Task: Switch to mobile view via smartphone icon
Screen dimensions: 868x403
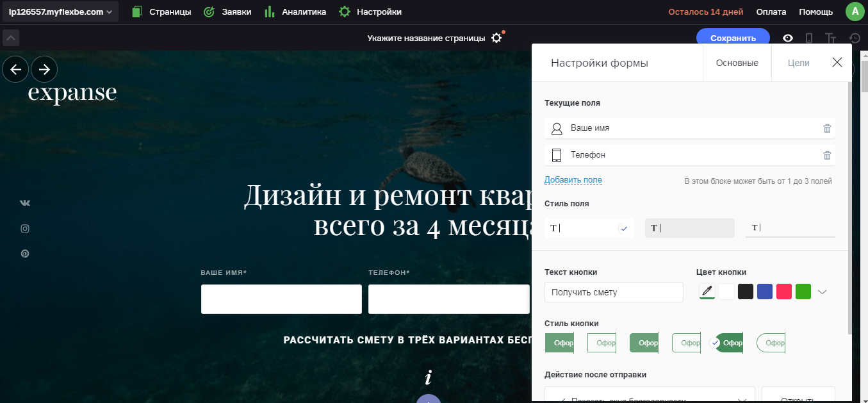Action: [809, 38]
